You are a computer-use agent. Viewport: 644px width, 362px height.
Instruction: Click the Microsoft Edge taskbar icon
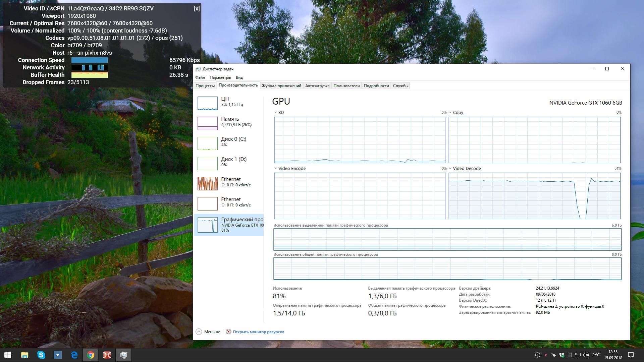click(x=74, y=355)
